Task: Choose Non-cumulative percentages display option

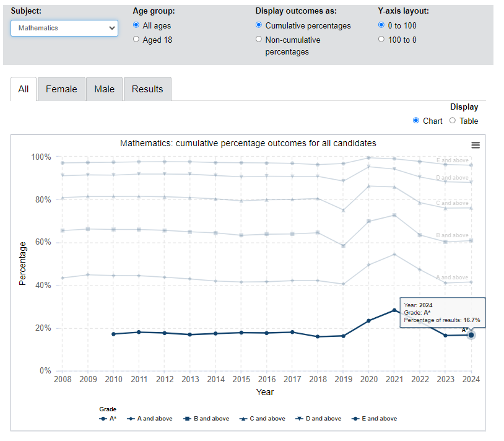Action: (x=259, y=39)
